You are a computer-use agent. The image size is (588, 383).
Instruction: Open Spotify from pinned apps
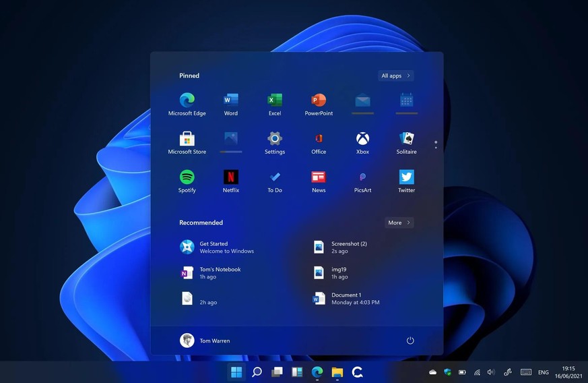pyautogui.click(x=187, y=181)
